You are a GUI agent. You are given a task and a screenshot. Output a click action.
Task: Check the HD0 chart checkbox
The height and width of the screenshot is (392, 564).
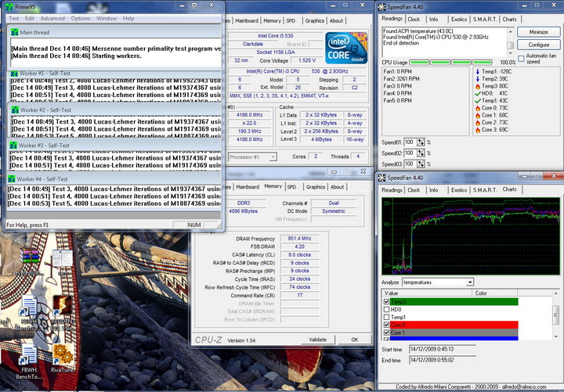(x=387, y=309)
